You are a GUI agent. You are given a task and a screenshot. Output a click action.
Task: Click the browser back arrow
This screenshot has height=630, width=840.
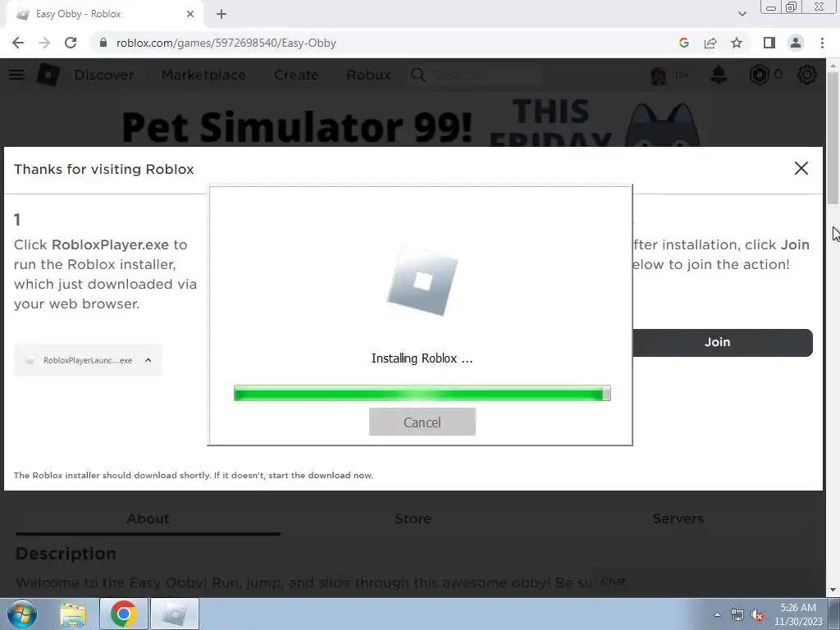coord(18,43)
